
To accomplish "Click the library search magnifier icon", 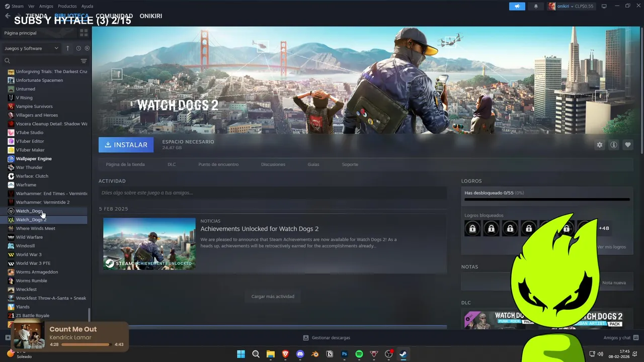I will 7,61.
